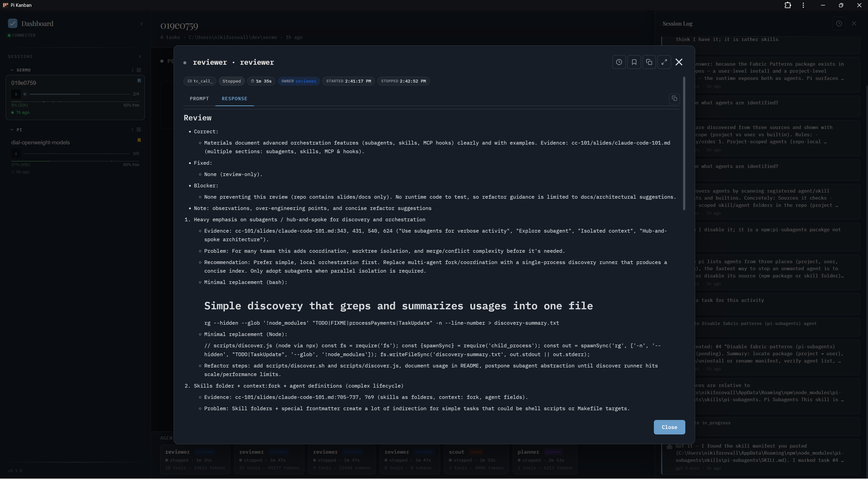The image size is (868, 479).
Task: Toggle bookmark on dial-openweight-models session
Action: click(x=139, y=140)
